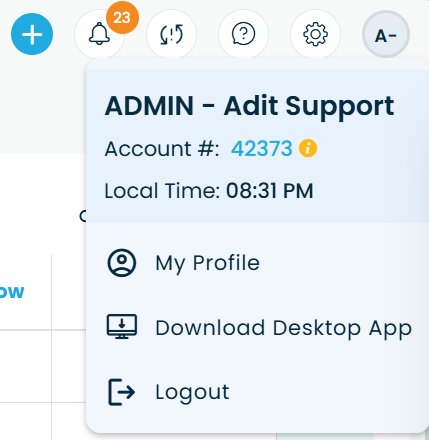Click account number 42373 link
This screenshot has height=440, width=429.
click(262, 148)
